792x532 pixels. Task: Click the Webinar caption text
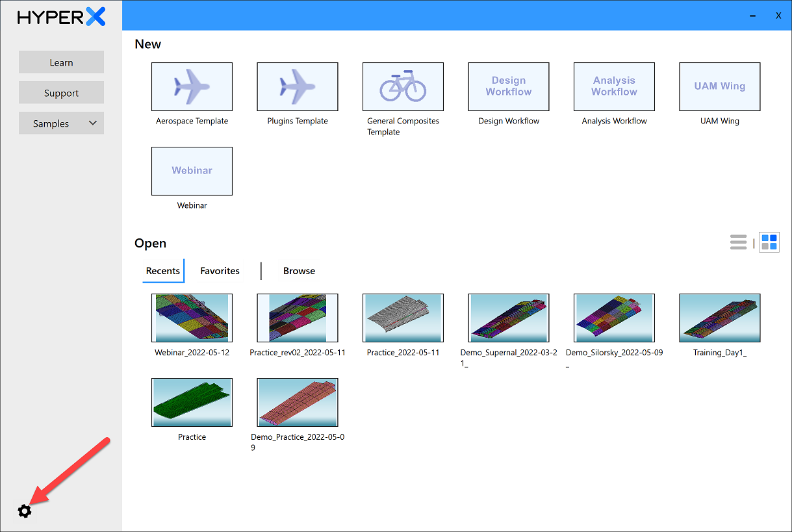192,205
